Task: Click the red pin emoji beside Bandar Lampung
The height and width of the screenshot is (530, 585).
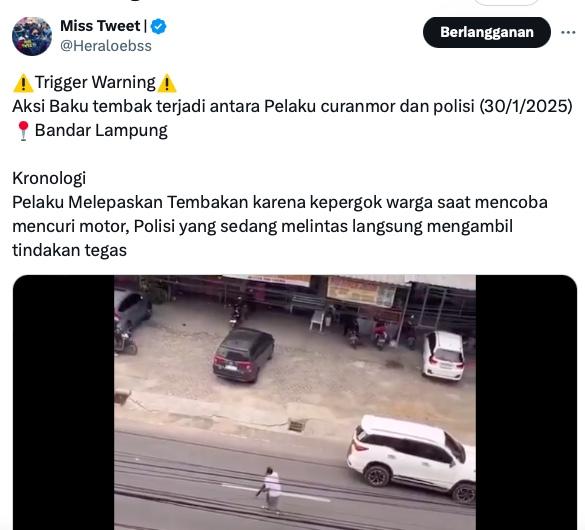Action: pos(23,131)
